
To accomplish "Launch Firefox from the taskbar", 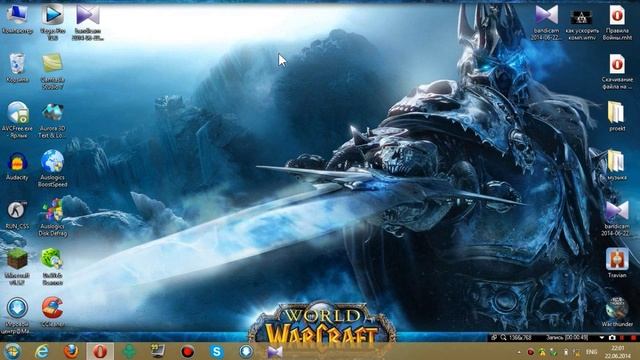I will (x=71, y=351).
